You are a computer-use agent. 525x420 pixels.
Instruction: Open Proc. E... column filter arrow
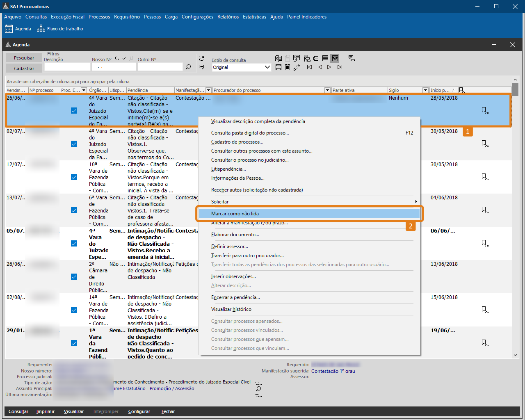[84, 90]
